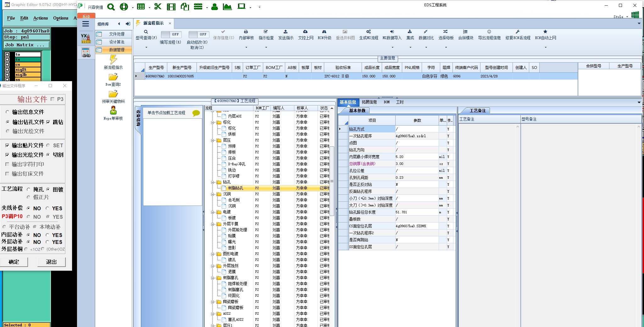Collapse the 钻孔 folder in process tree

click(213, 182)
